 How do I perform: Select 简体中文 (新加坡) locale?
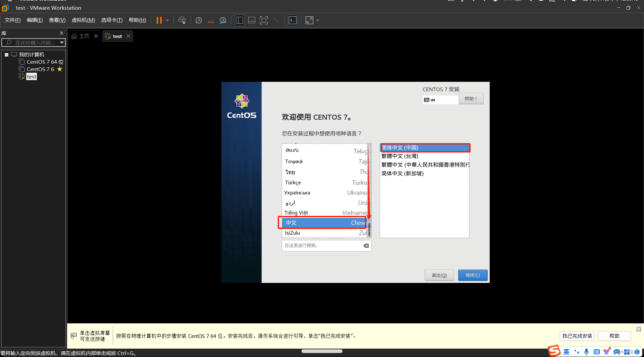(425, 174)
